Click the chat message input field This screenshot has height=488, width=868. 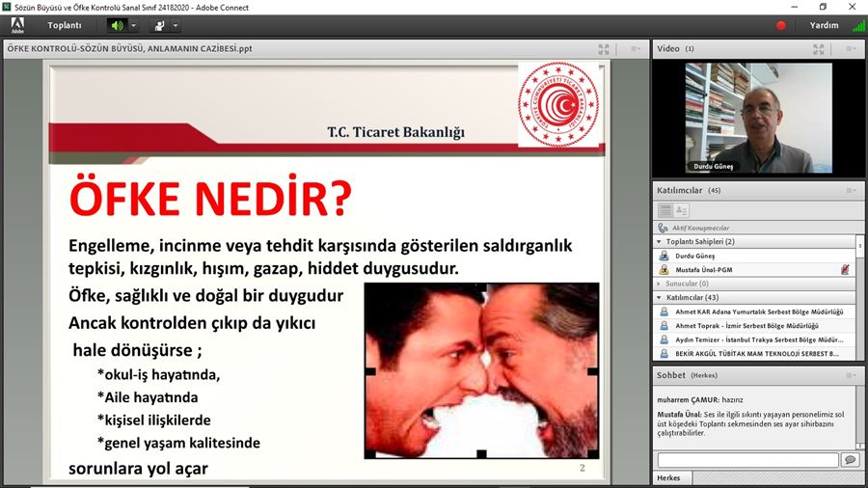coord(746,460)
